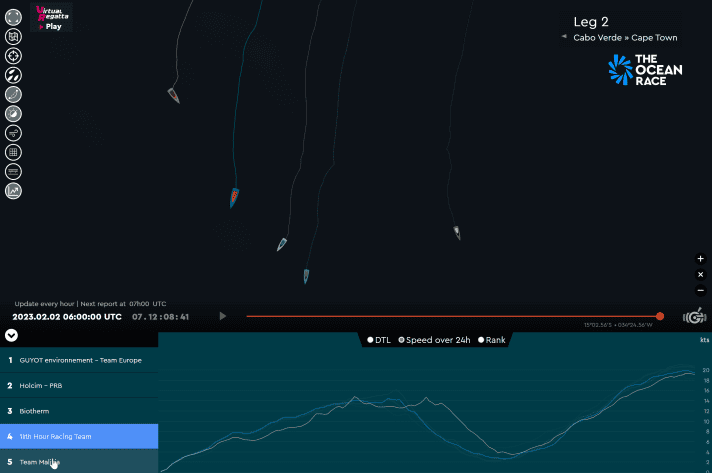Zoom out with the minus button
The height and width of the screenshot is (473, 712).
tap(700, 291)
